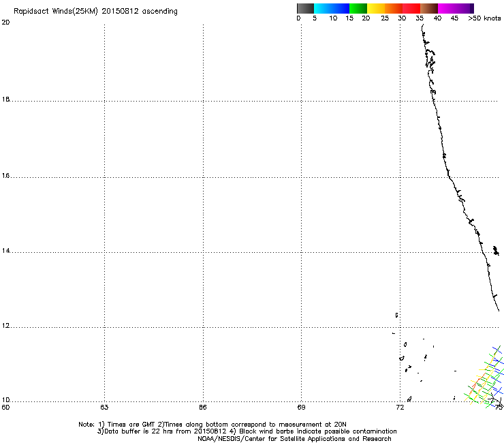The image size is (504, 443).
Task: Click the '35' label under the color bar
Action: (420, 18)
